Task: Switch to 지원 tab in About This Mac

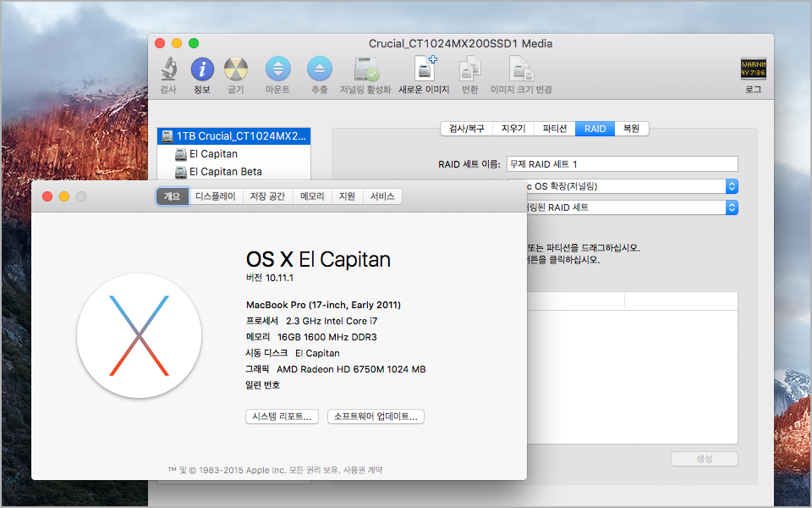Action: [347, 196]
